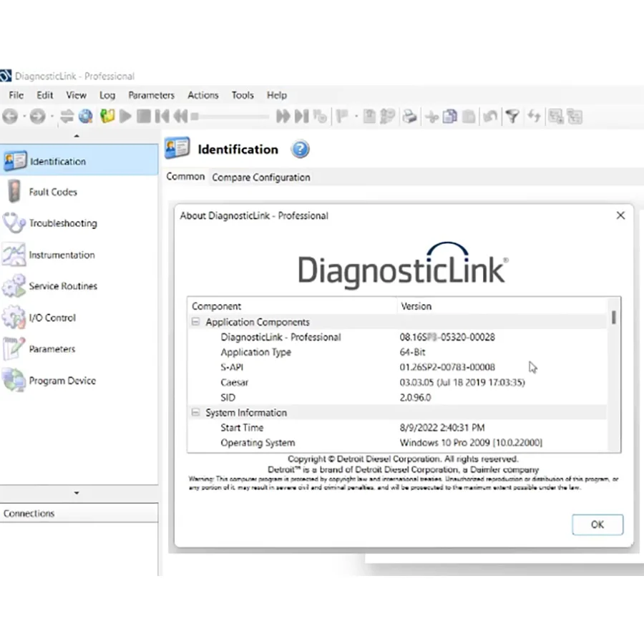Close the About DiagnosticLink dialog with X
The width and height of the screenshot is (644, 644).
[620, 215]
